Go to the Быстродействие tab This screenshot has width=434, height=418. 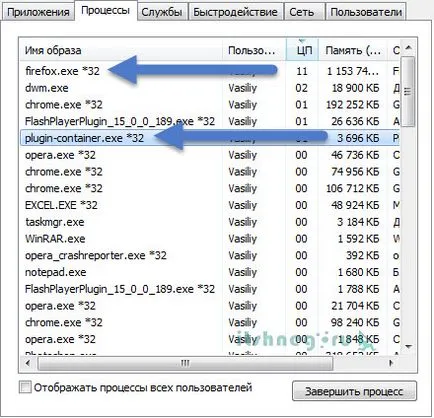235,12
